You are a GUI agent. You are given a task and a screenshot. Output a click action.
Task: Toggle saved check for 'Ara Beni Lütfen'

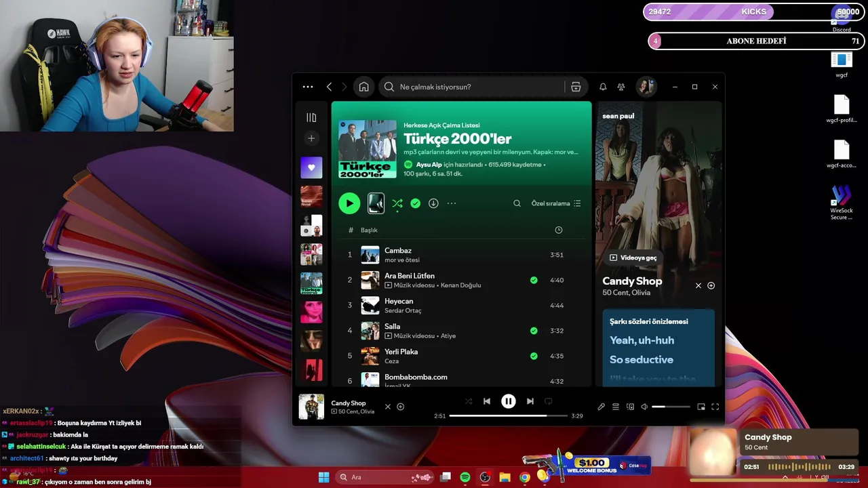[534, 280]
